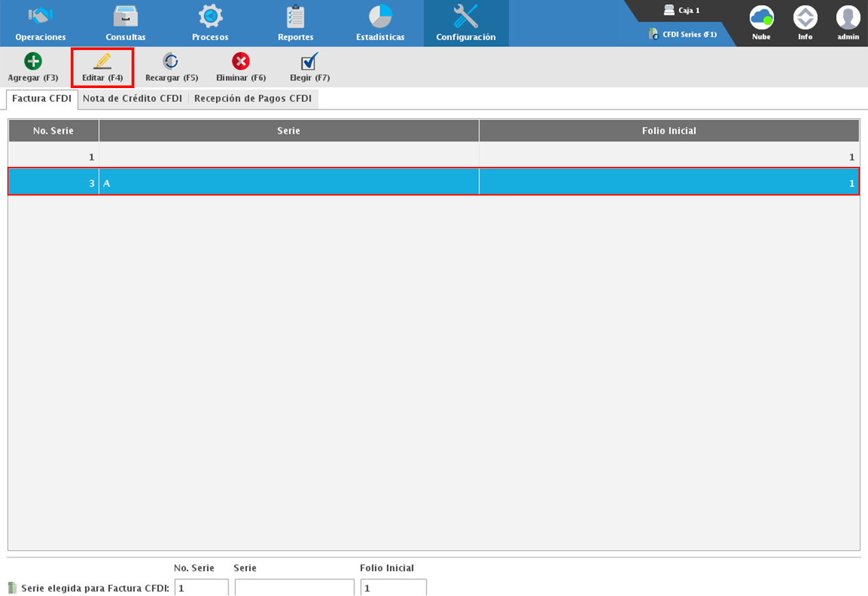Click the CFDI Series (F1) label
The image size is (868, 596).
(x=689, y=34)
